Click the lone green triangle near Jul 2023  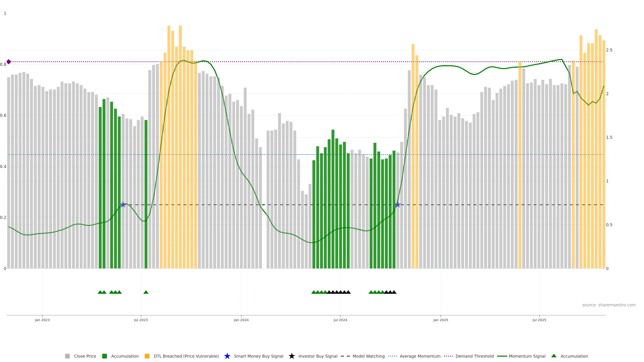(x=146, y=292)
